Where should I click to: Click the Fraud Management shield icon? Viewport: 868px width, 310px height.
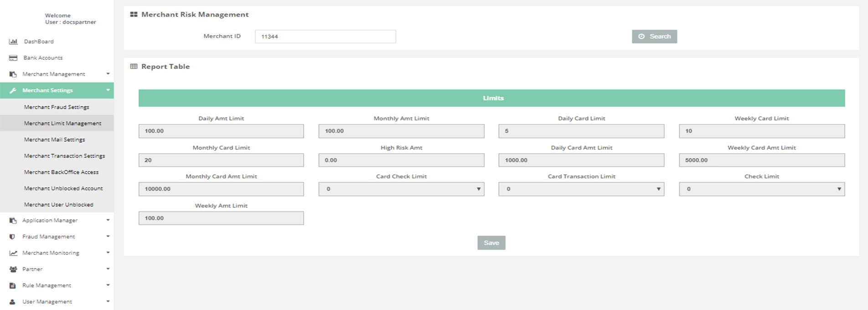(x=13, y=237)
